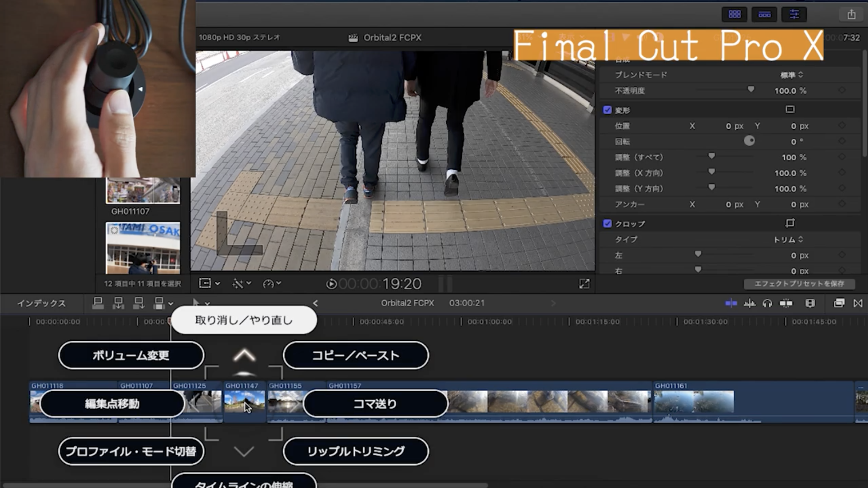Disable the 変形 checkbox

click(607, 110)
